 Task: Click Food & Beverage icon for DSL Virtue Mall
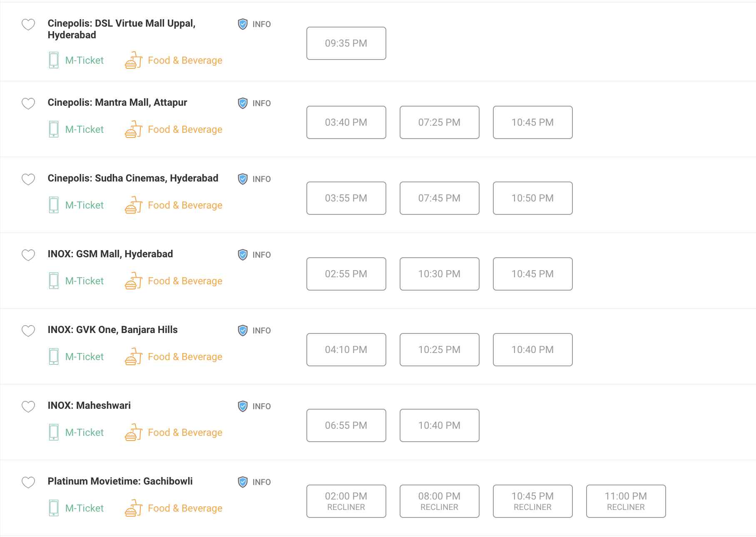point(134,60)
